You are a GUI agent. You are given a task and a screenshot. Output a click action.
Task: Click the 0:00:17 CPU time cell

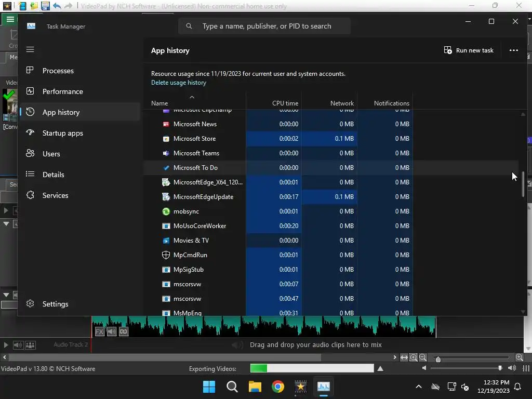click(x=274, y=197)
